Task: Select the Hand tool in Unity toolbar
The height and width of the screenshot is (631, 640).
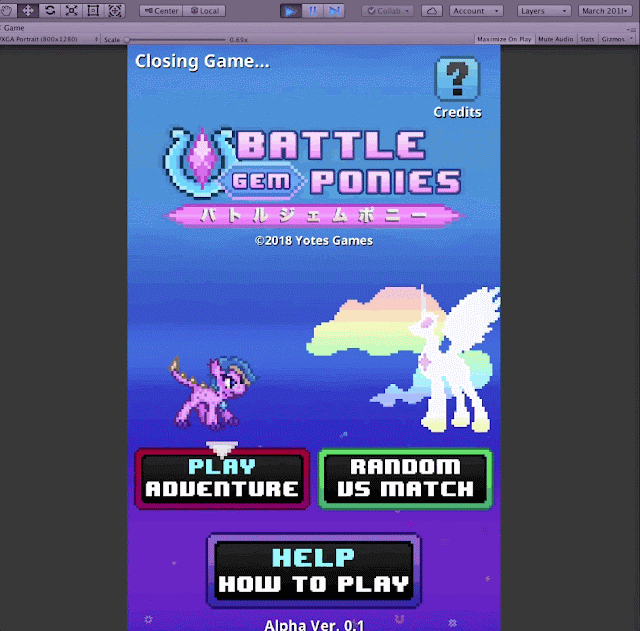Action: coord(7,11)
